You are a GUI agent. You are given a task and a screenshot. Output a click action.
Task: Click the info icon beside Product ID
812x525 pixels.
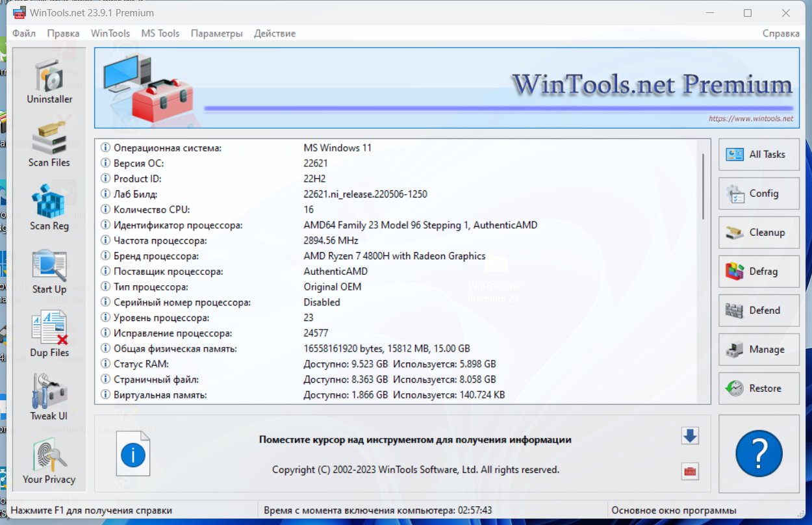[x=106, y=179]
